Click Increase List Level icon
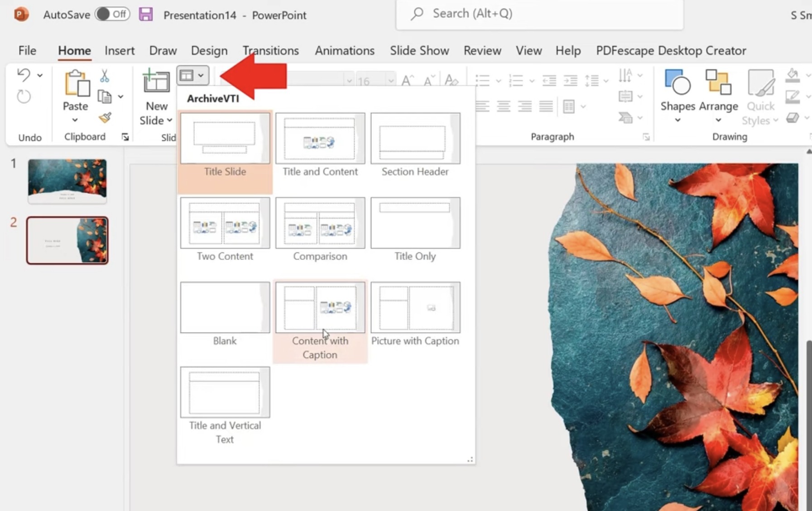Screen dimensions: 812x511 (571, 81)
